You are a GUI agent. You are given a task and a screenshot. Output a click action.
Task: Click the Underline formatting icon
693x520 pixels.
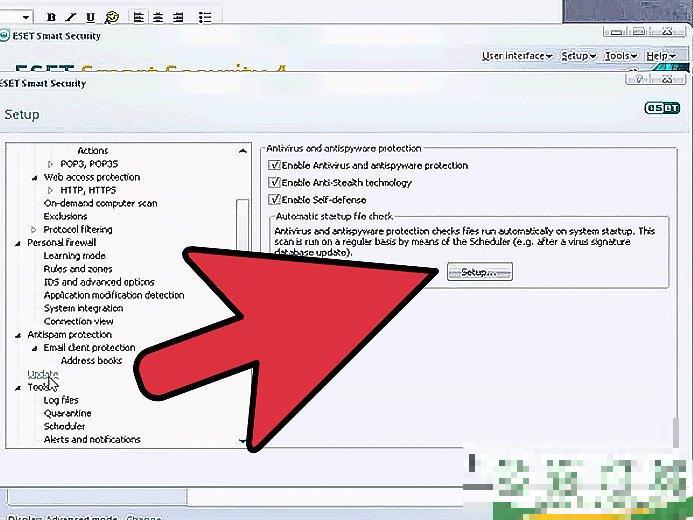coord(90,17)
